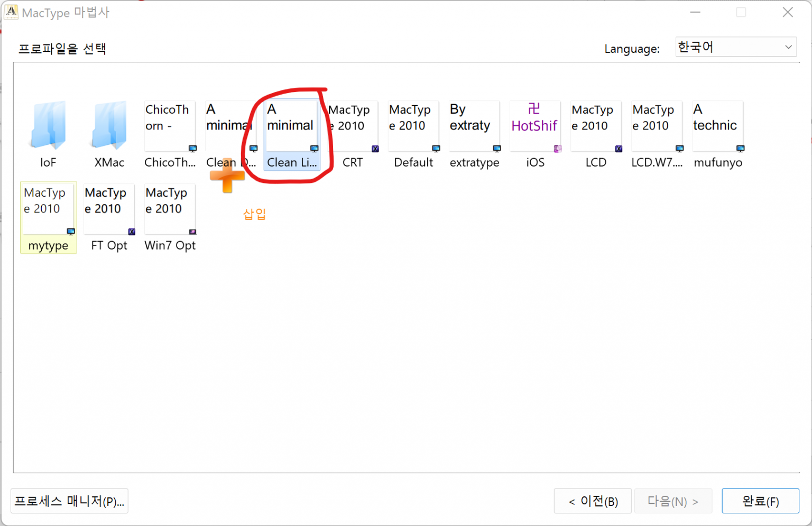Click the 'IoF' folder label text
The image size is (812, 526).
coord(48,162)
